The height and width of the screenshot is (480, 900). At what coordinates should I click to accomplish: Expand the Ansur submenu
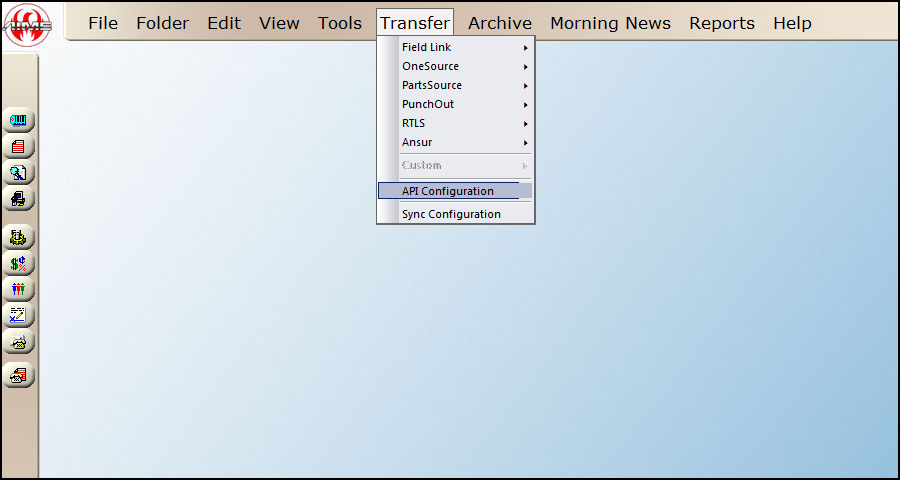coord(455,142)
